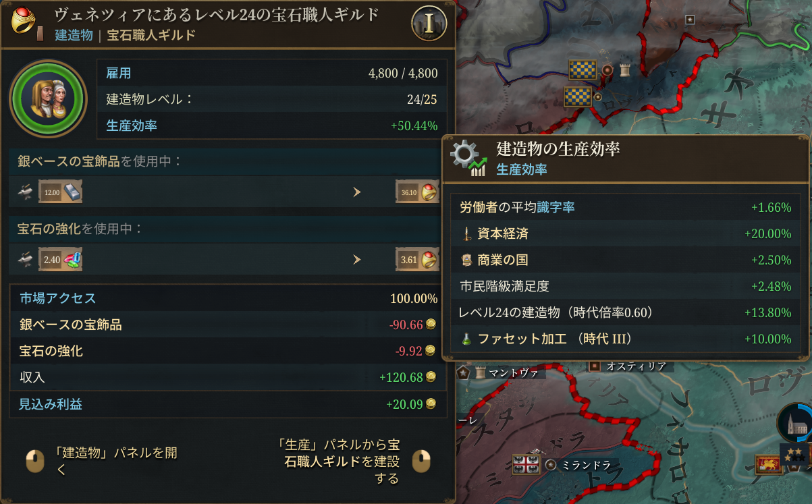This screenshot has height=504, width=812.
Task: Click the jewelry output icon 36.10
Action: [418, 192]
